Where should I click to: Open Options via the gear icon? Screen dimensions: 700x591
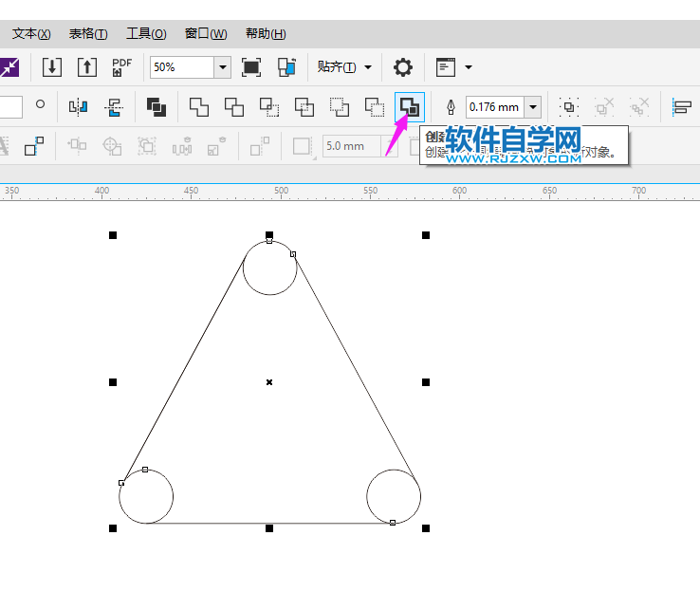403,67
